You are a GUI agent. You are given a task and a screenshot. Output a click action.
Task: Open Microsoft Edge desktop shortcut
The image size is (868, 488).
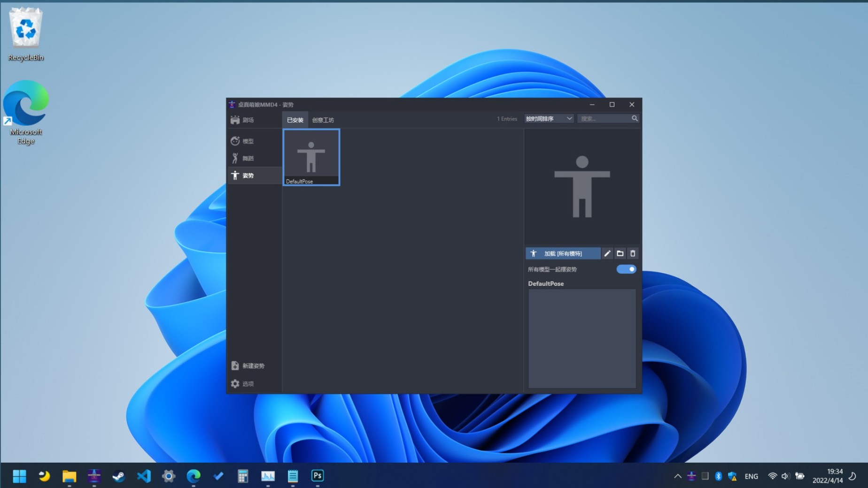(26, 113)
